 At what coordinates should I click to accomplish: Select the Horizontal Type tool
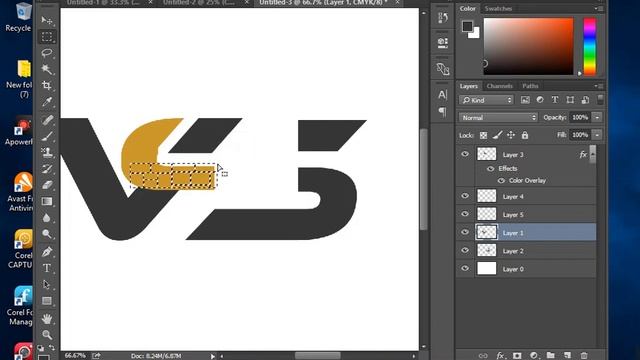click(47, 268)
